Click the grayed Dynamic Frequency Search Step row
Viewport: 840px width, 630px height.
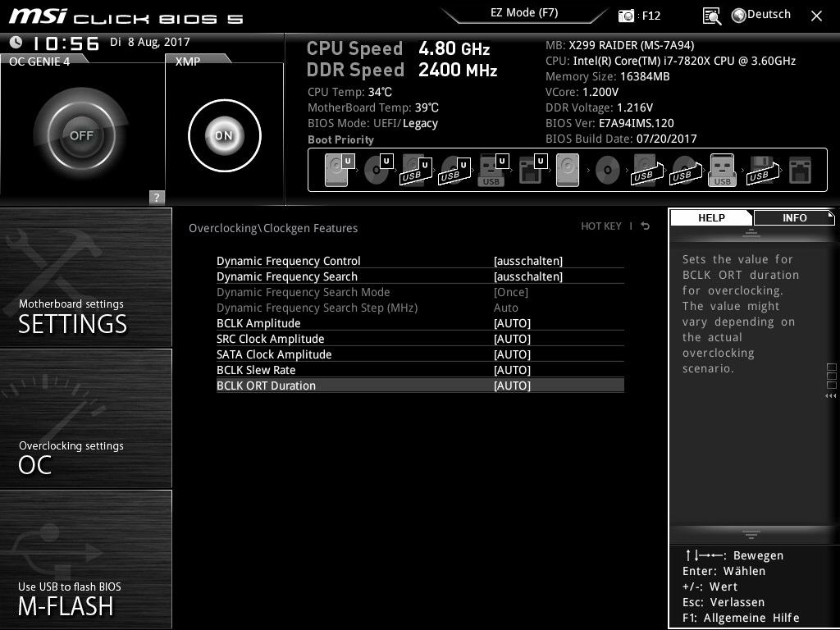click(x=420, y=308)
